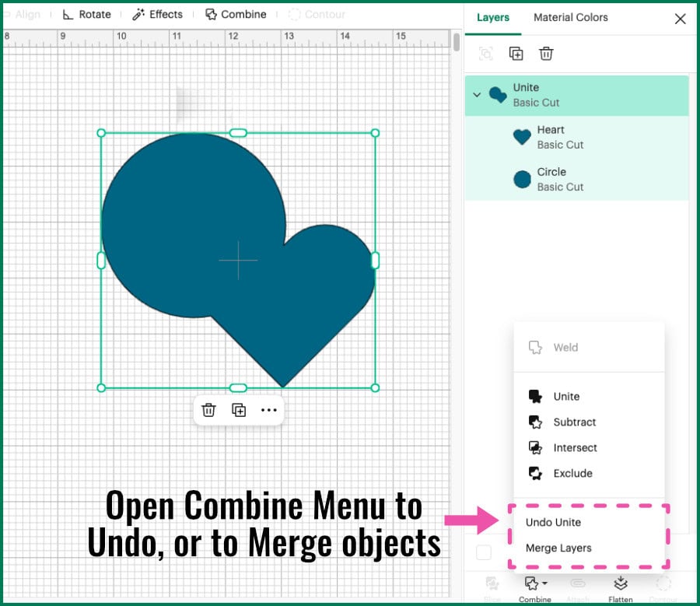
Task: Click the duplicate icon under the selection
Action: pyautogui.click(x=239, y=409)
